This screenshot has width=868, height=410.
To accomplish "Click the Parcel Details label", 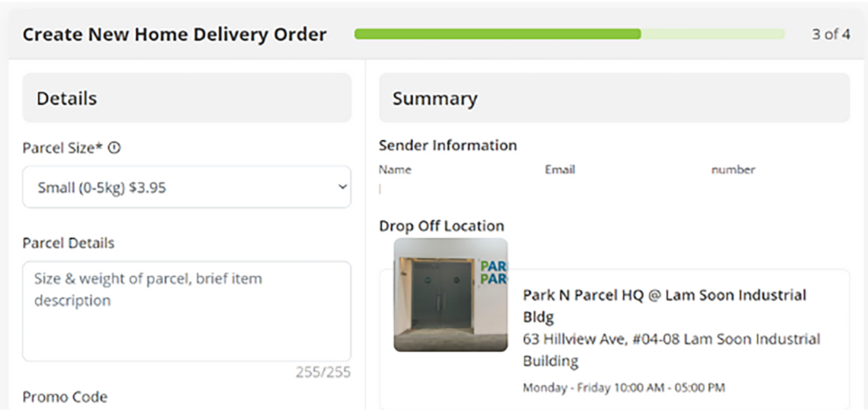I will click(68, 243).
